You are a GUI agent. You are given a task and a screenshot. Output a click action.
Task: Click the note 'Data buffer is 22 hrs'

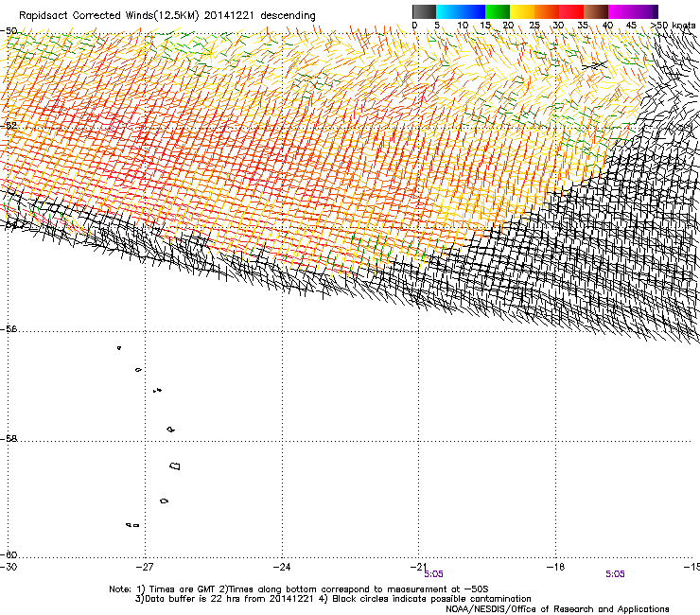click(x=190, y=599)
